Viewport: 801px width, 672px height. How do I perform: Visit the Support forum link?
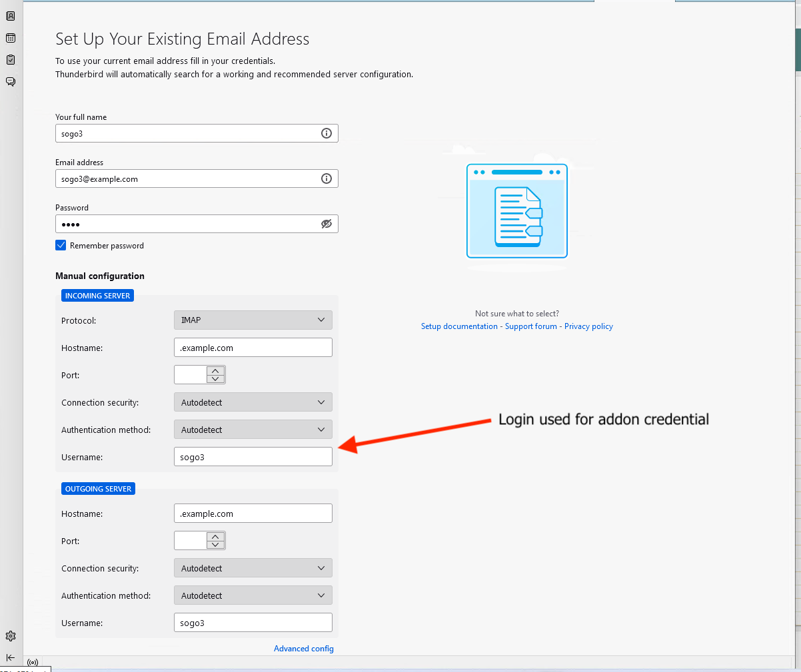pyautogui.click(x=530, y=326)
